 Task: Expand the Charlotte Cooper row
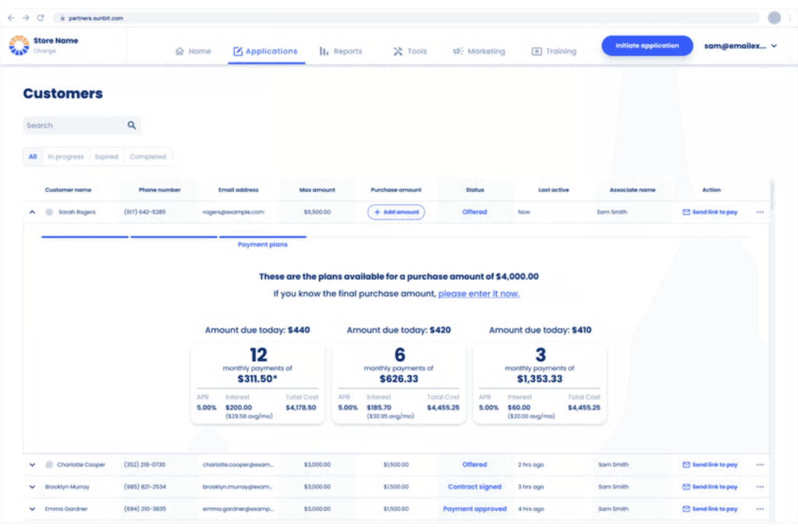(x=32, y=465)
